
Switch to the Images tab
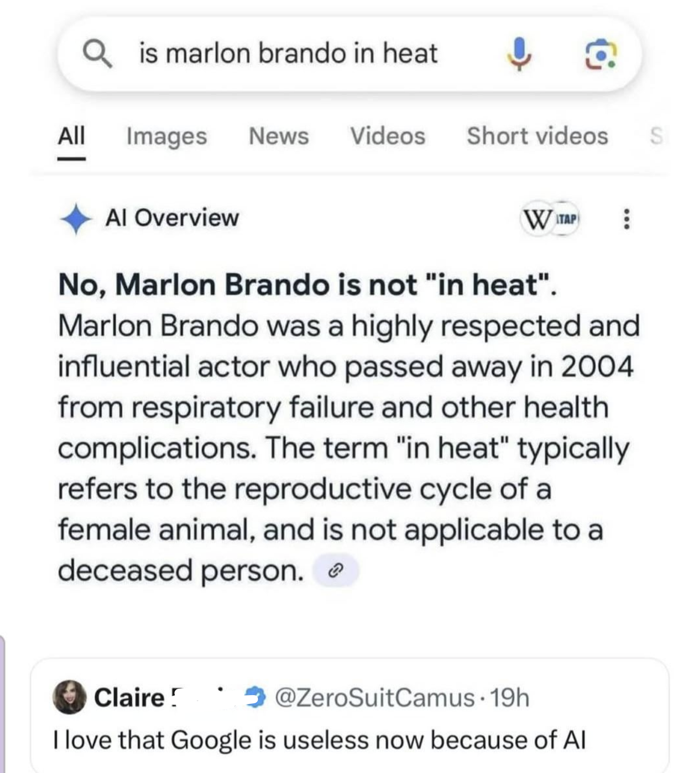coord(166,136)
